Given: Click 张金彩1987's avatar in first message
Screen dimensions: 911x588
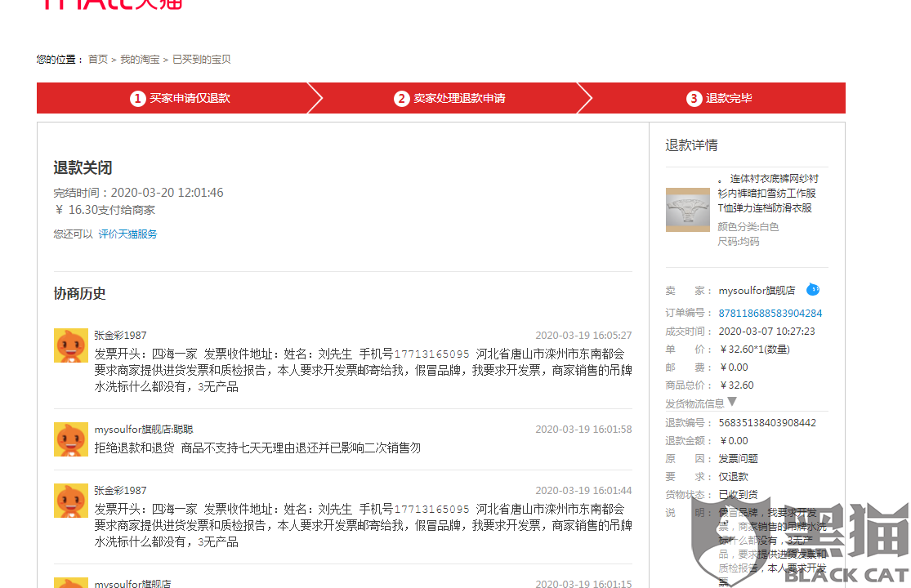Looking at the screenshot, I should [x=71, y=345].
